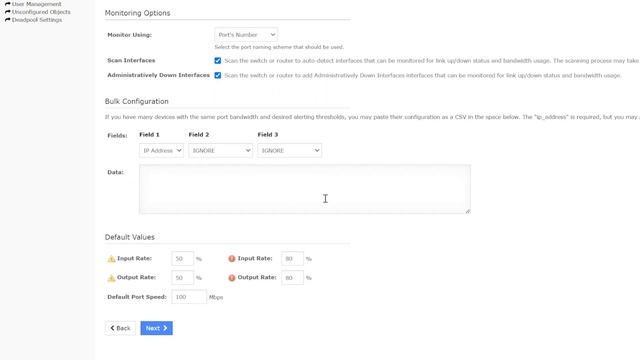Click arrow icon beside Unconfigured Objects
This screenshot has height=360, width=640.
[7, 12]
